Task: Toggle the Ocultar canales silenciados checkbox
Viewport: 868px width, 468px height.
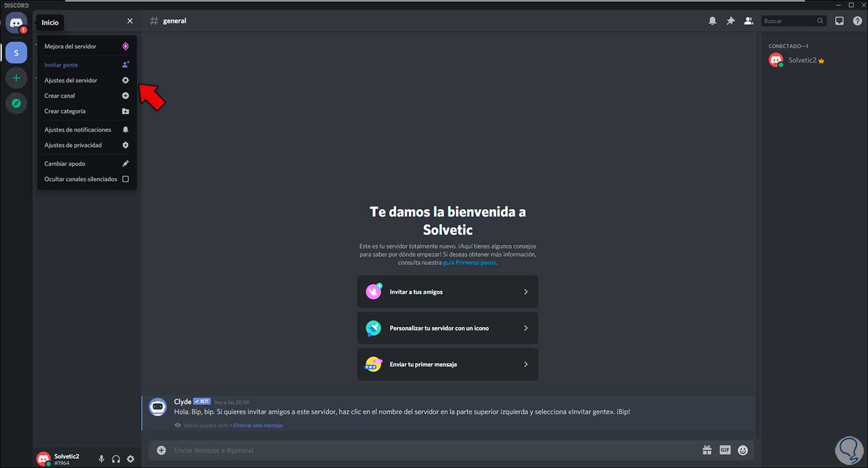Action: click(126, 179)
